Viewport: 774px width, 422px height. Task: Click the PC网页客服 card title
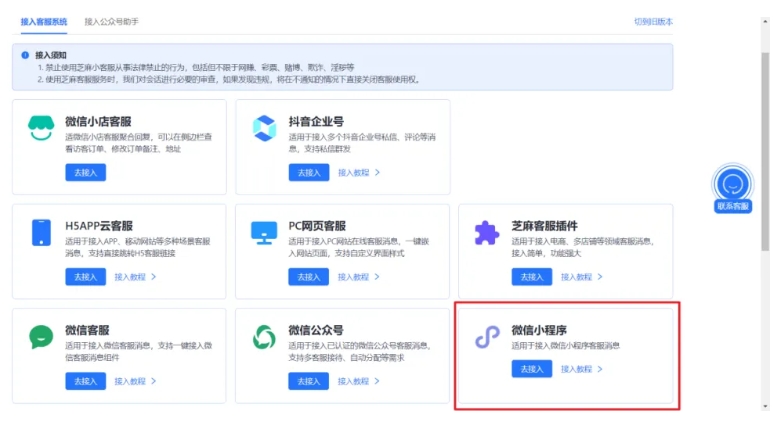317,226
